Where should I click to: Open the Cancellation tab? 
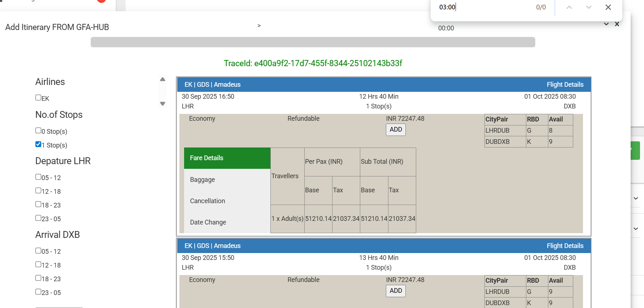(x=207, y=201)
